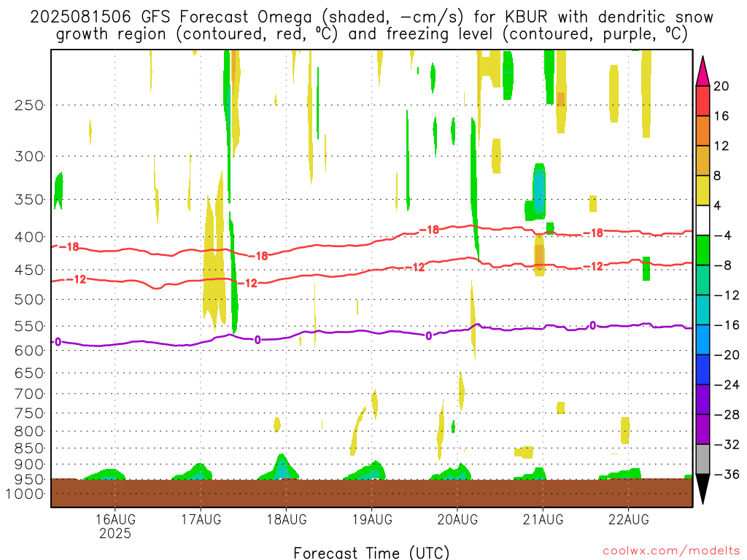Screen dimensions: 747x560
Task: Pick the purple -28-to-32 colorbar segment
Action: [703, 429]
